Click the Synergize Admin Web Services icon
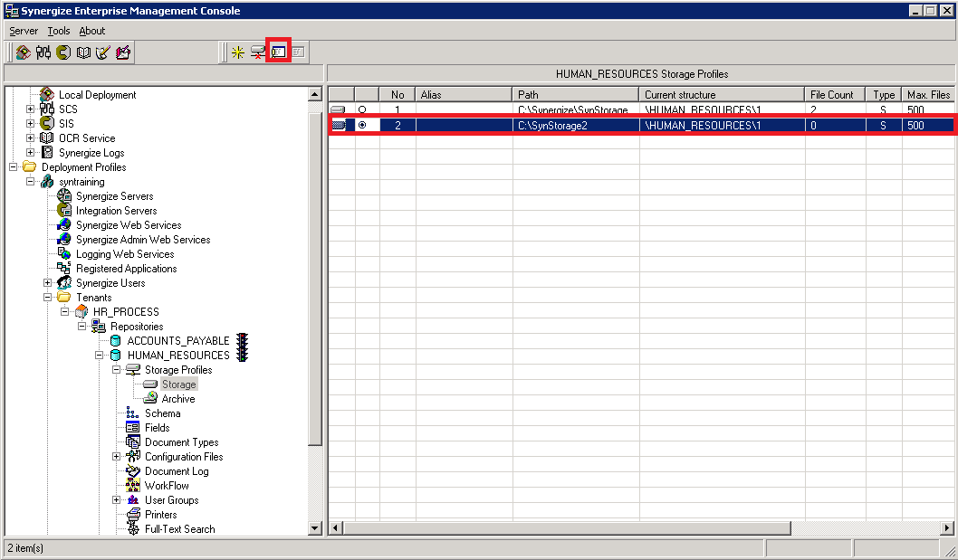Image resolution: width=958 pixels, height=560 pixels. [x=64, y=240]
